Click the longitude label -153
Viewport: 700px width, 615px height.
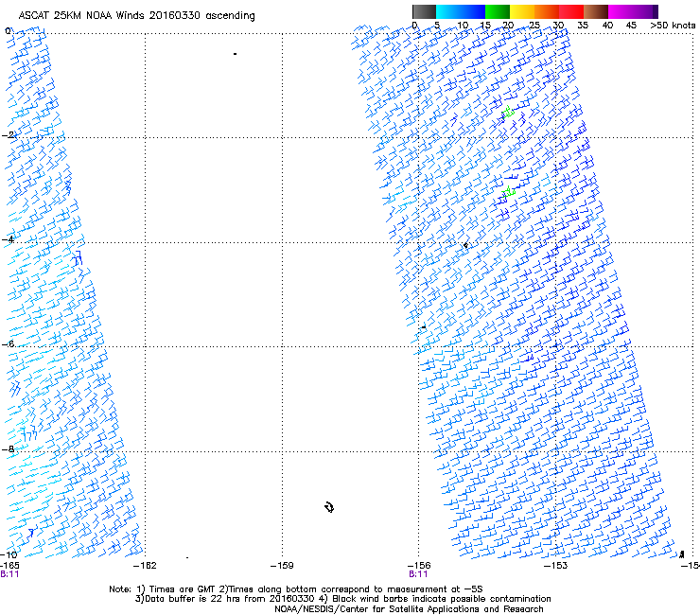(x=556, y=566)
